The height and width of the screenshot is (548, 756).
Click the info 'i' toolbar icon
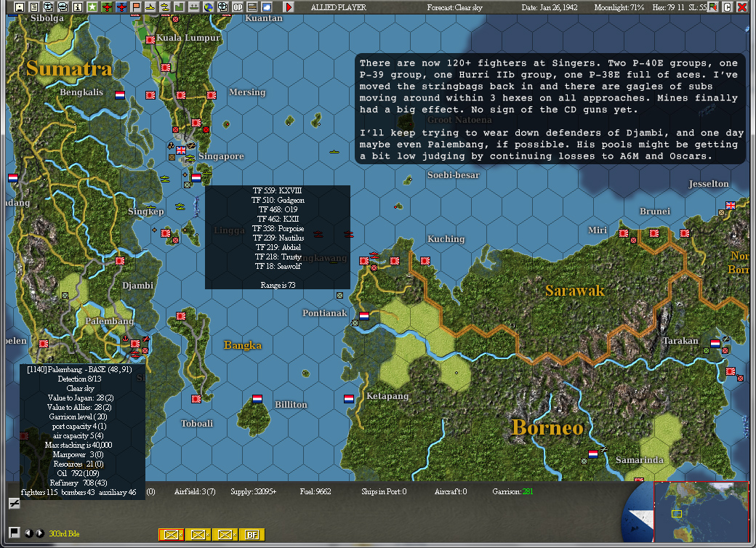tap(78, 7)
